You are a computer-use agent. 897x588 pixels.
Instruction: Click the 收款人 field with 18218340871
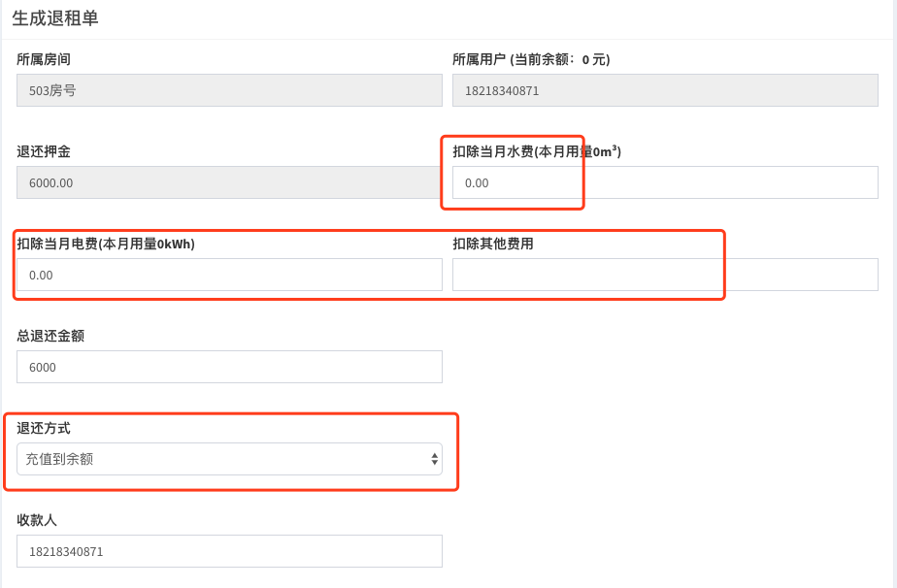(229, 551)
